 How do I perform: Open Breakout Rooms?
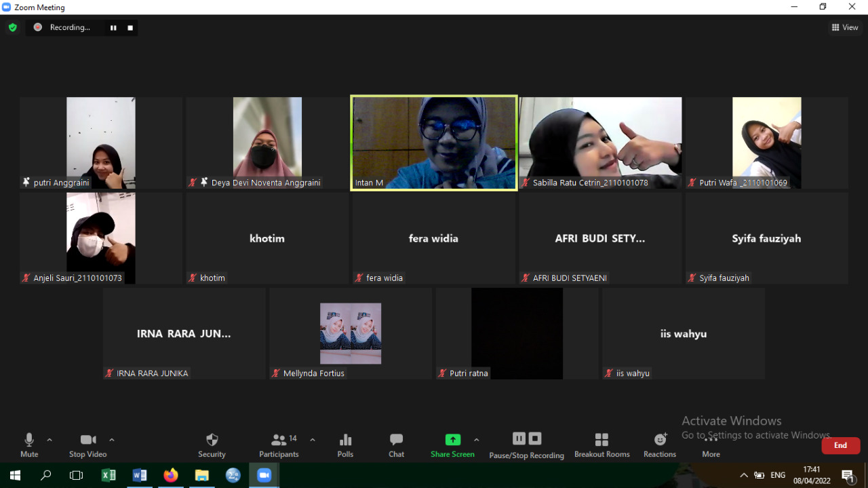[x=602, y=446]
